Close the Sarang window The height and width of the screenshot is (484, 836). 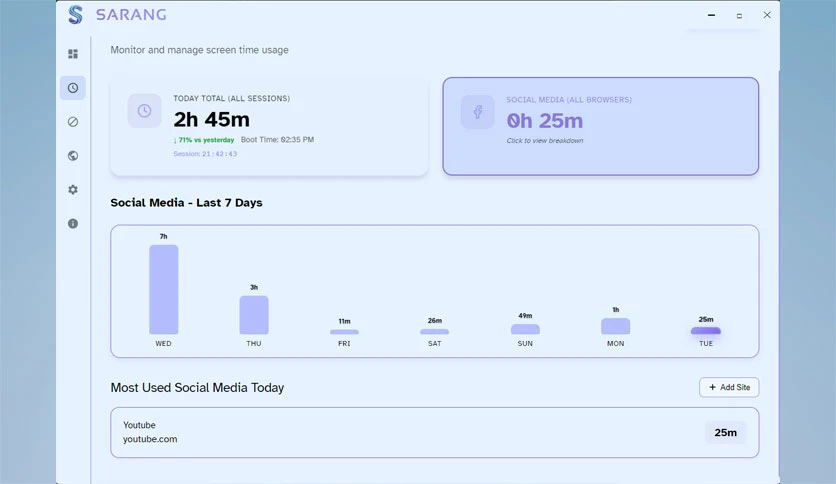click(767, 15)
